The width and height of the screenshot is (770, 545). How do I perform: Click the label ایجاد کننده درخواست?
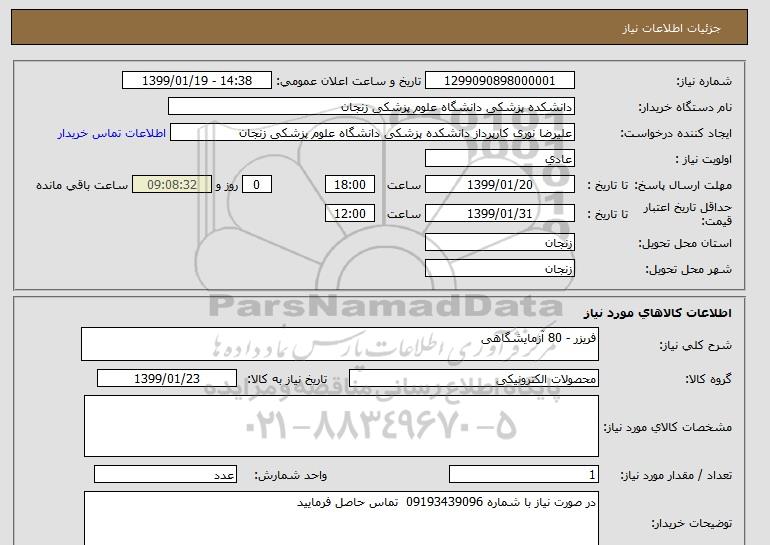tap(676, 133)
